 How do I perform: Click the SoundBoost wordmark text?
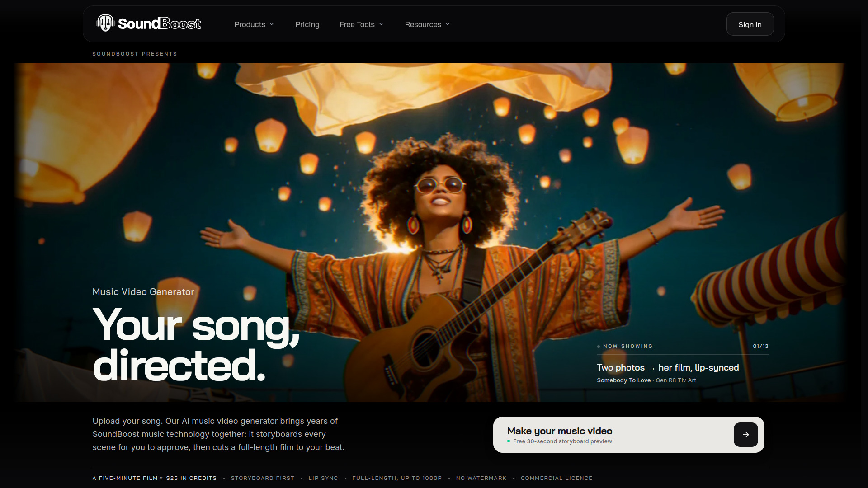159,23
